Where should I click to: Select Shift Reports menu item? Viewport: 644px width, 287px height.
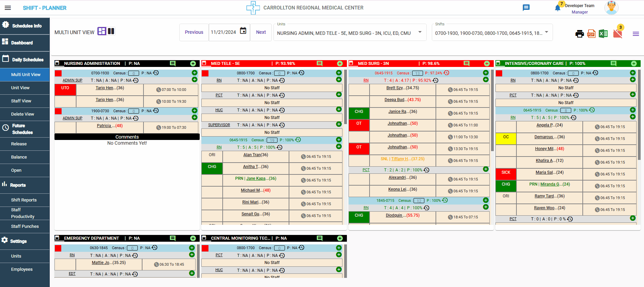pos(24,200)
